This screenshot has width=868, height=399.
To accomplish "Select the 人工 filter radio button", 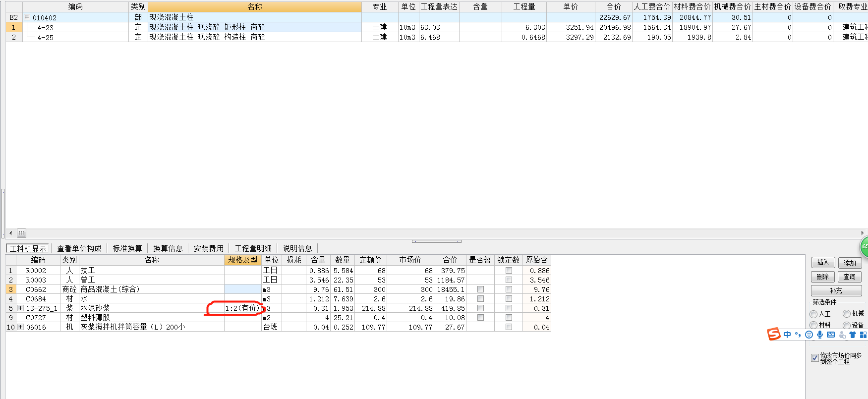I will pyautogui.click(x=813, y=314).
